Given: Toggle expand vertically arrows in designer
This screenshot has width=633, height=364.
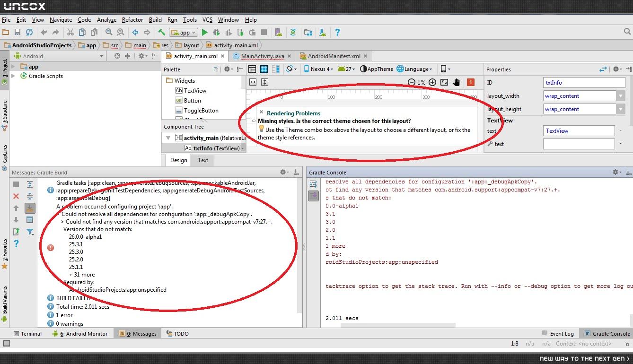Looking at the screenshot, I should click(264, 82).
